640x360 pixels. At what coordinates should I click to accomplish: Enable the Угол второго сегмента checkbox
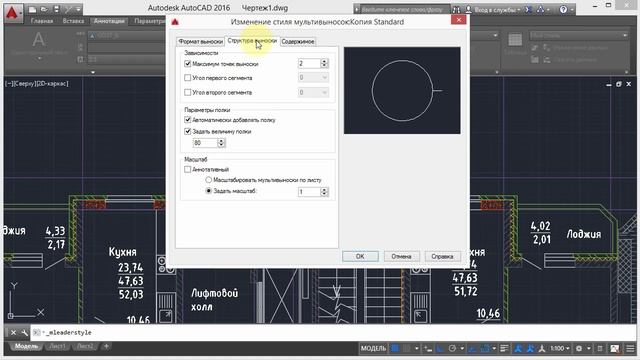pyautogui.click(x=188, y=93)
